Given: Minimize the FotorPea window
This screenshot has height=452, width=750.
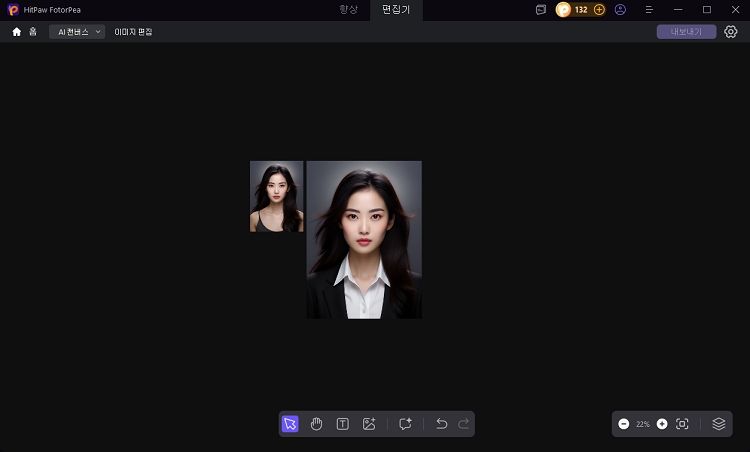Looking at the screenshot, I should (678, 10).
